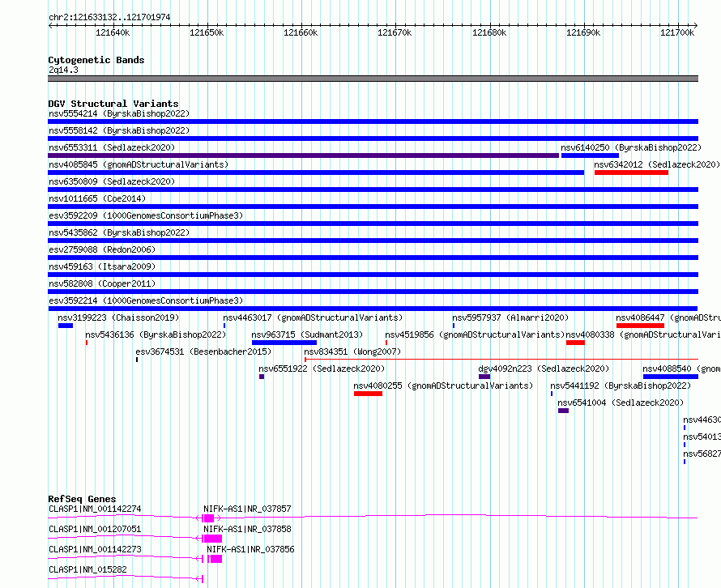Select the 2q14.3 cytogenetic band label

63,70
